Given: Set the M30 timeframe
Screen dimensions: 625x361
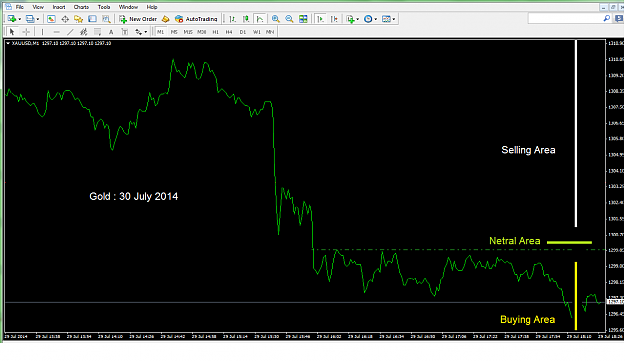Looking at the screenshot, I should click(x=202, y=32).
